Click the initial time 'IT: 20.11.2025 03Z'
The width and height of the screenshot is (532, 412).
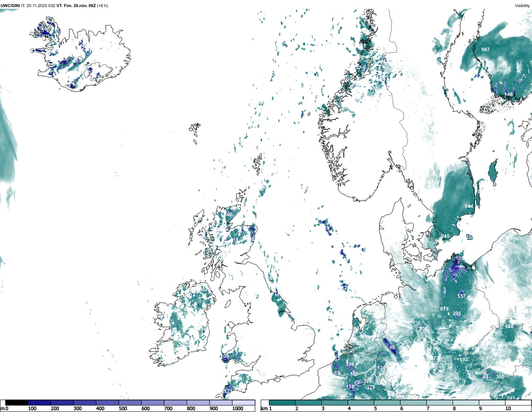38,6
